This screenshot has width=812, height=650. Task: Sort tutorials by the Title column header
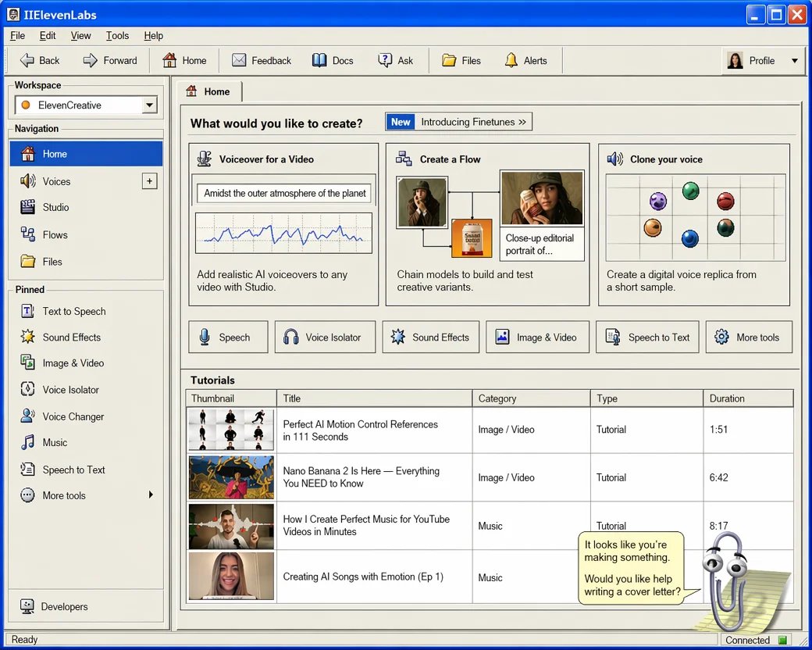pyautogui.click(x=375, y=398)
